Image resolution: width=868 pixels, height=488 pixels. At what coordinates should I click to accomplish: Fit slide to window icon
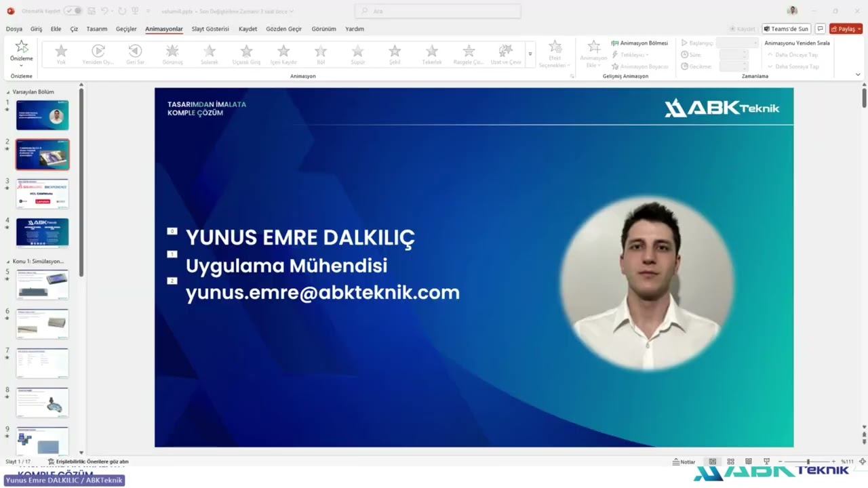pos(862,462)
